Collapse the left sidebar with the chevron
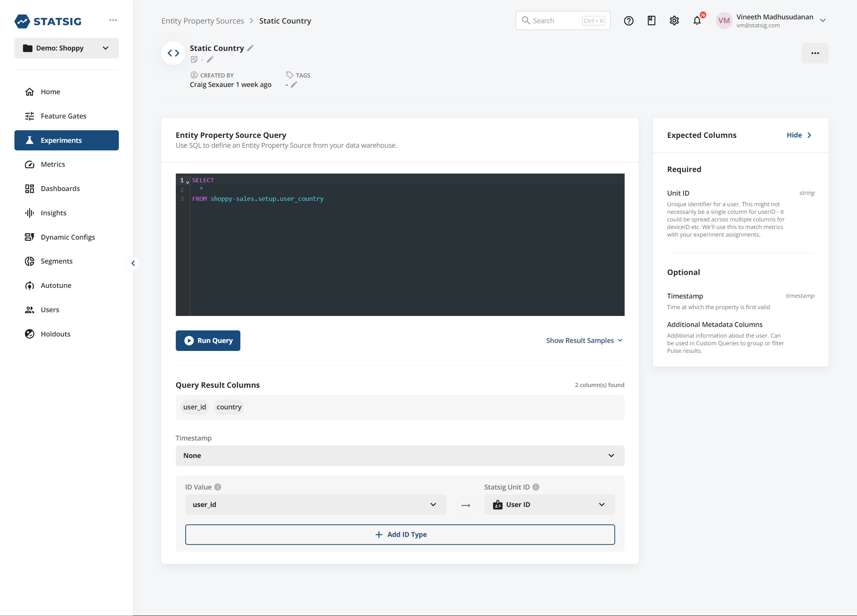The width and height of the screenshot is (857, 616). (133, 263)
